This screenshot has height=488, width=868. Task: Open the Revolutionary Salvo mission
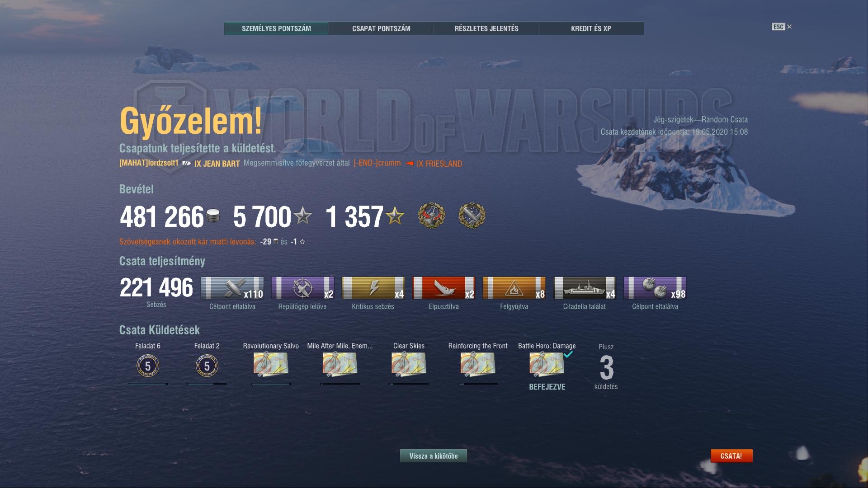271,365
